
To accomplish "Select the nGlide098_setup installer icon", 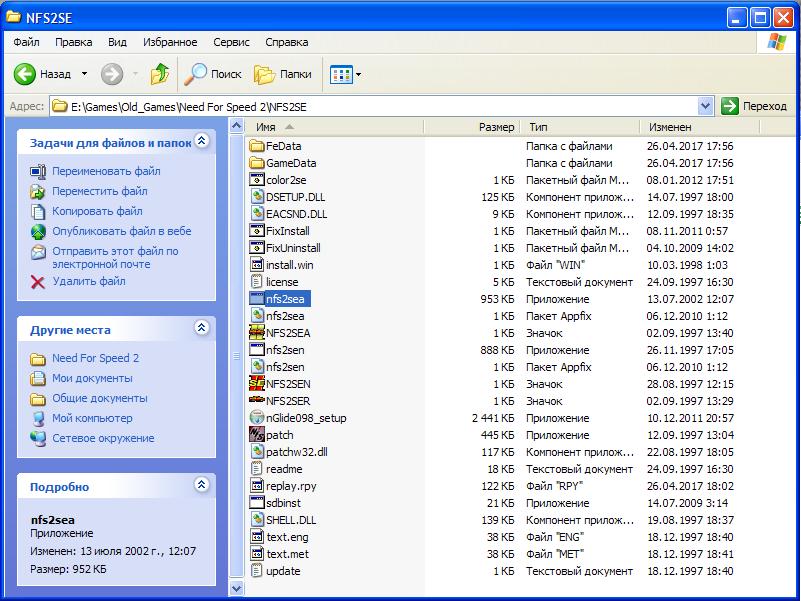I will click(257, 418).
